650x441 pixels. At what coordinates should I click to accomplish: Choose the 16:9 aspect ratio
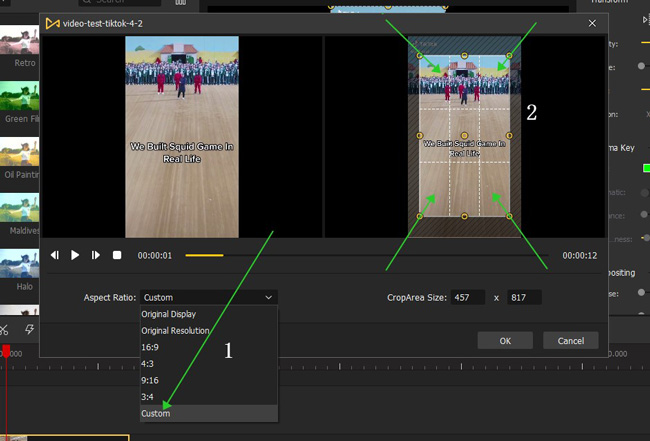coord(209,347)
